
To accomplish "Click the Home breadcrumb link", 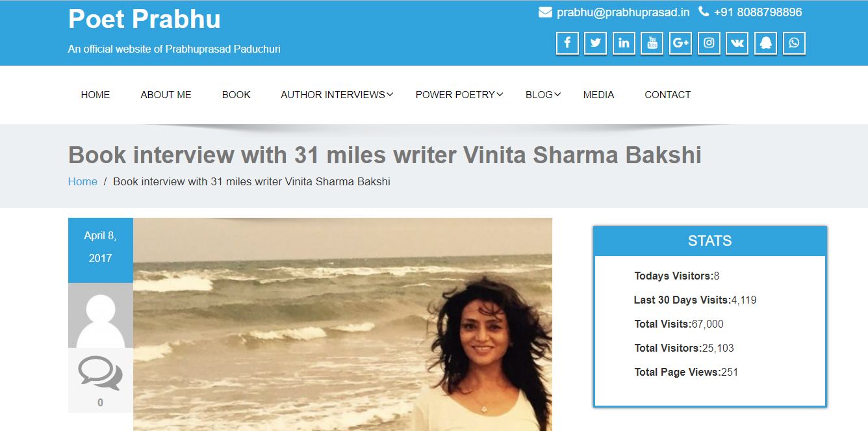I will [83, 182].
